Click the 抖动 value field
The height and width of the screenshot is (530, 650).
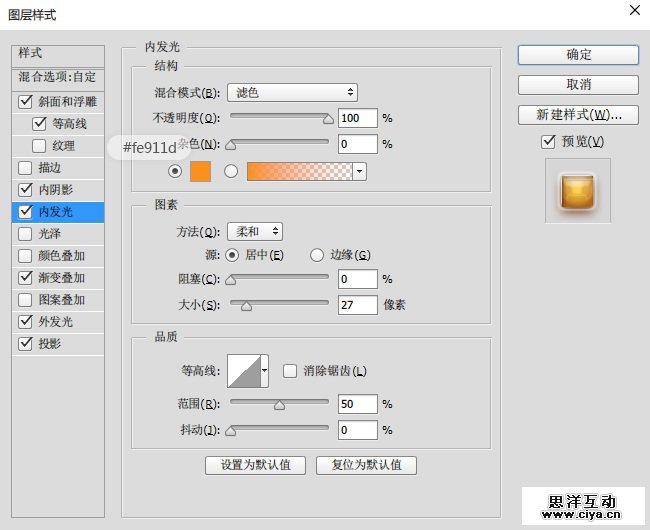(358, 430)
